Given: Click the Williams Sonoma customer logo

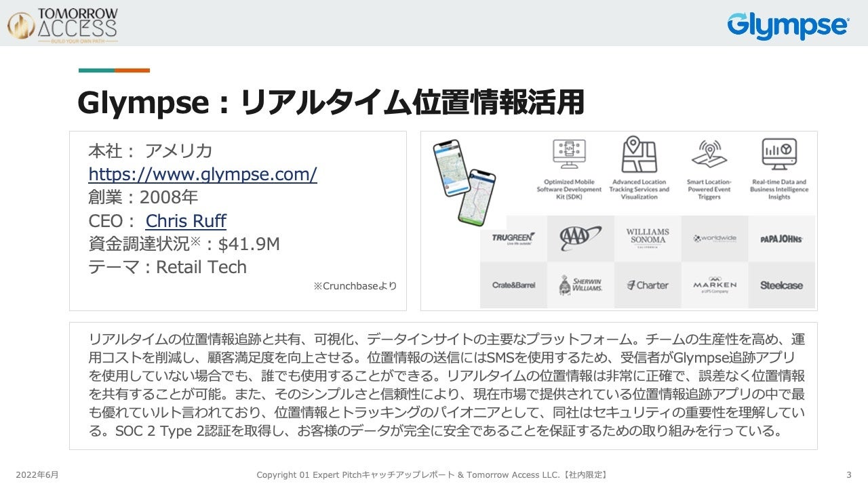Looking at the screenshot, I should point(648,239).
